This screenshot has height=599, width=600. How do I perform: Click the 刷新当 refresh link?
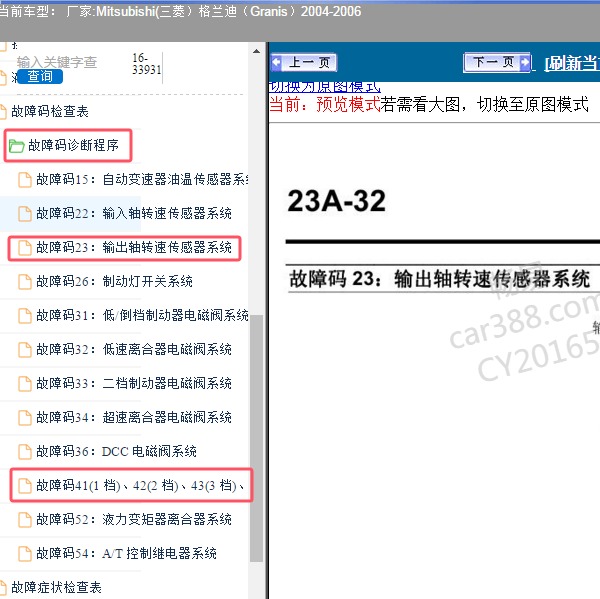click(x=572, y=63)
